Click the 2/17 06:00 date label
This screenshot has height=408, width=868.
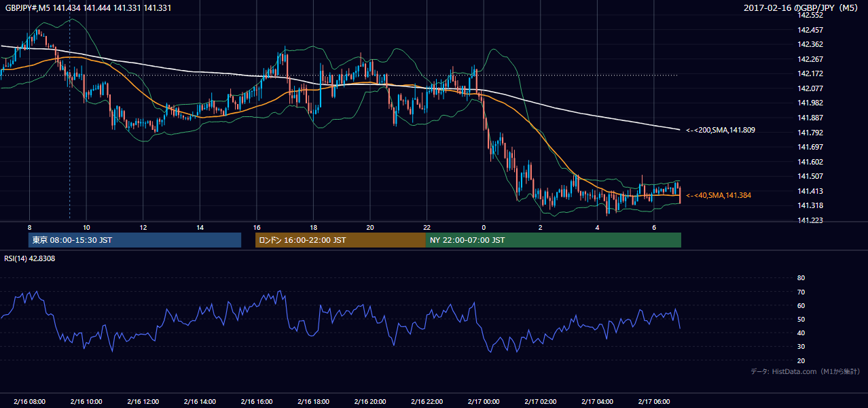653,402
